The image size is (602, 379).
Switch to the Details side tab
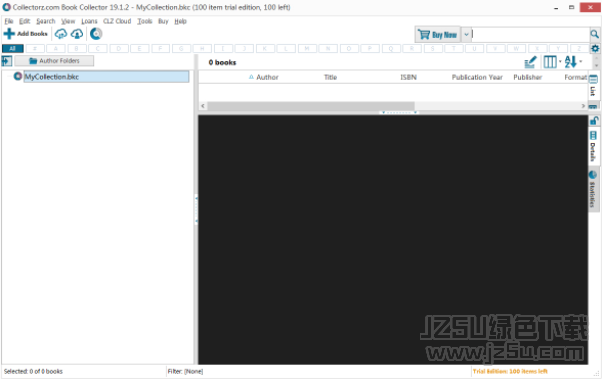[x=593, y=147]
